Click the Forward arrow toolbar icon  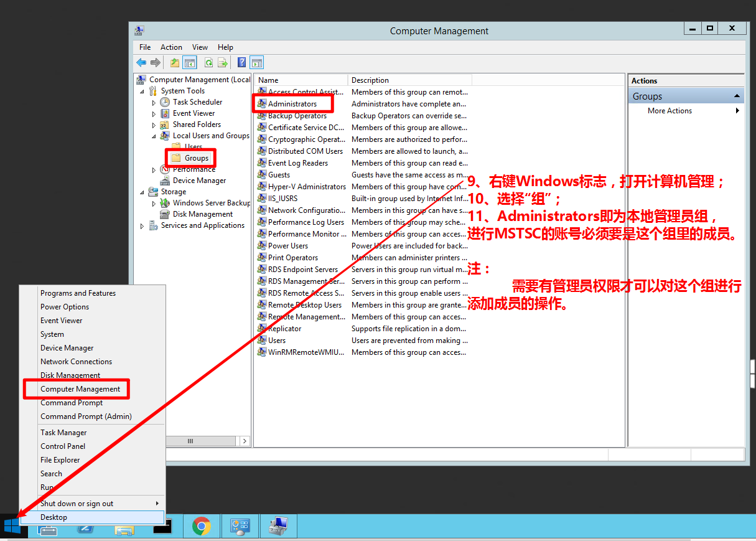coord(156,62)
